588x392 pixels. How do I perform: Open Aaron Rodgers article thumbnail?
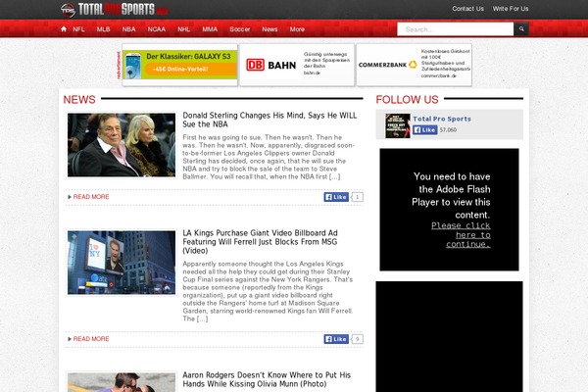click(x=122, y=382)
